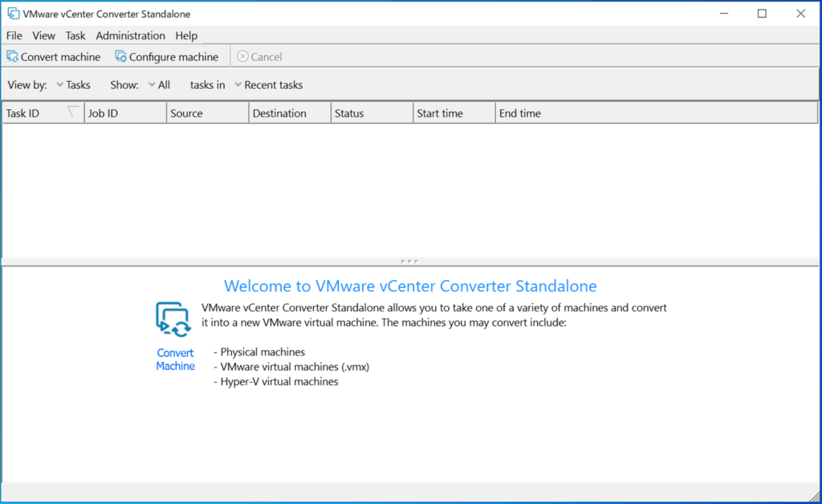The height and width of the screenshot is (504, 822).
Task: Expand the Show All filter dropdown
Action: (159, 85)
